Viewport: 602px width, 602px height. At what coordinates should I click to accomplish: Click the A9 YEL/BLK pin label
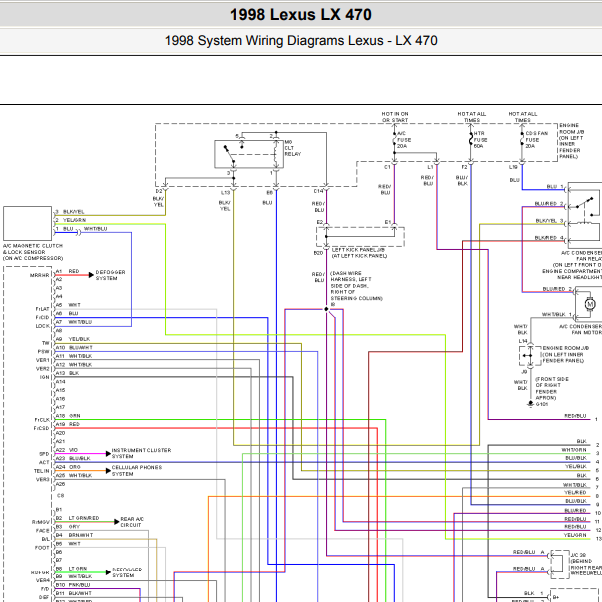[73, 339]
